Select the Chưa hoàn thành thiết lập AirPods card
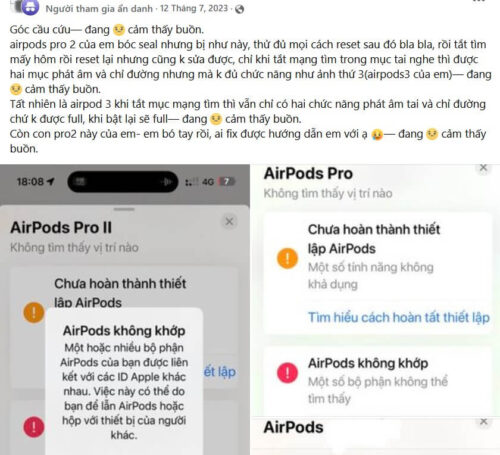 click(x=378, y=273)
